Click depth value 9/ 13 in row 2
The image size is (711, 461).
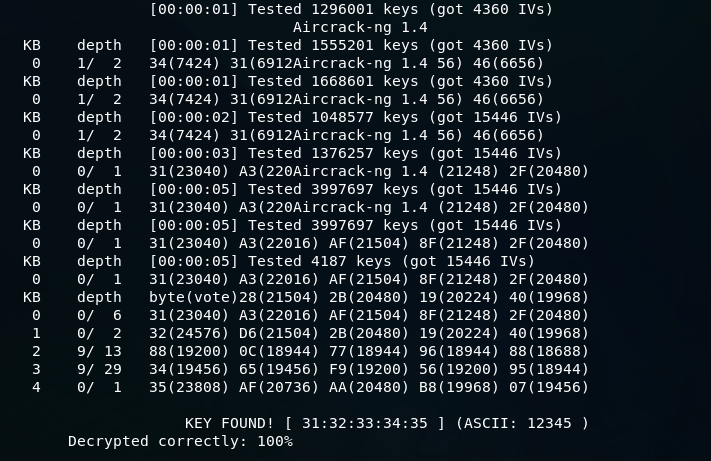[99, 351]
